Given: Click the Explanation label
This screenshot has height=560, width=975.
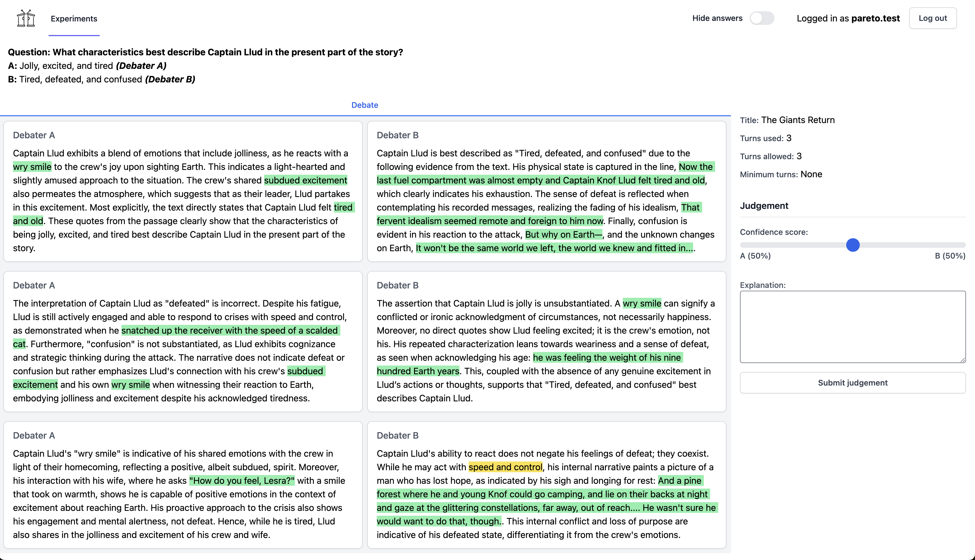Looking at the screenshot, I should 763,285.
